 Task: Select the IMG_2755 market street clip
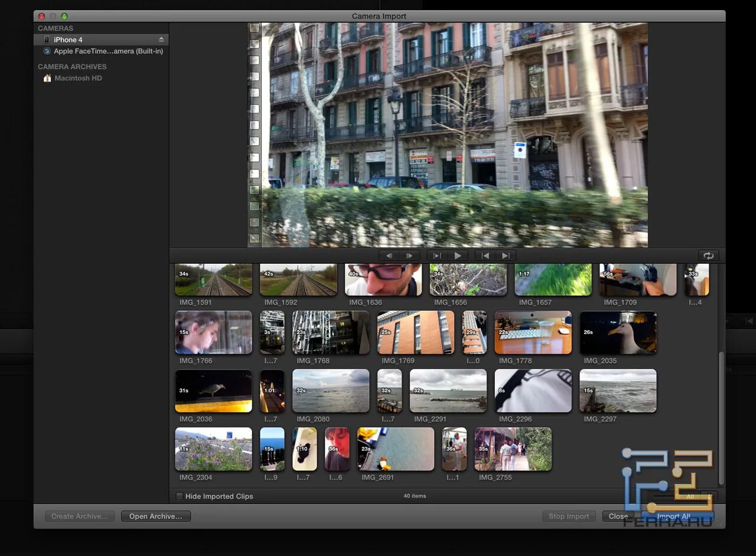click(513, 449)
